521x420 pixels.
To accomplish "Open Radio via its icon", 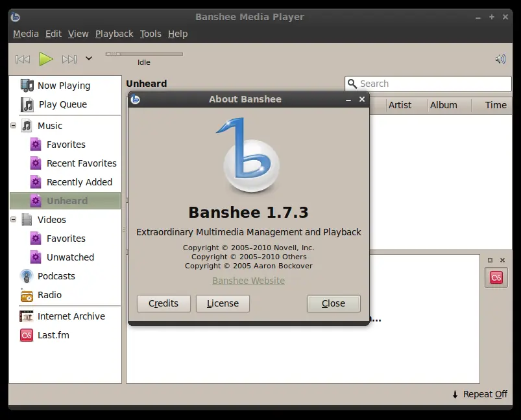I will pos(27,295).
